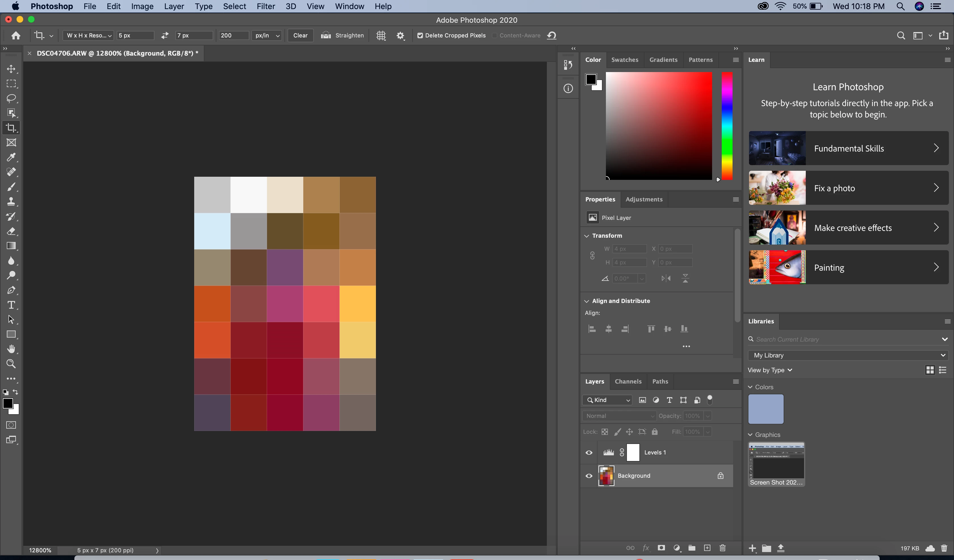Swap crop width and height values

pyautogui.click(x=165, y=35)
